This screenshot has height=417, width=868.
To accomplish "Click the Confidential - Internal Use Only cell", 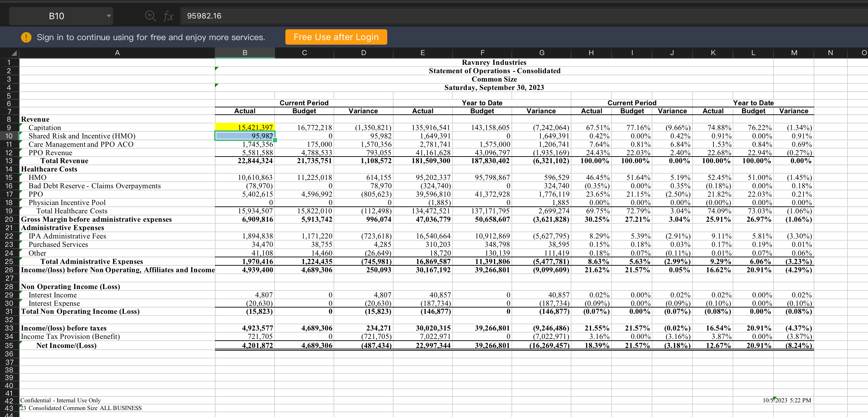I will 60,400.
